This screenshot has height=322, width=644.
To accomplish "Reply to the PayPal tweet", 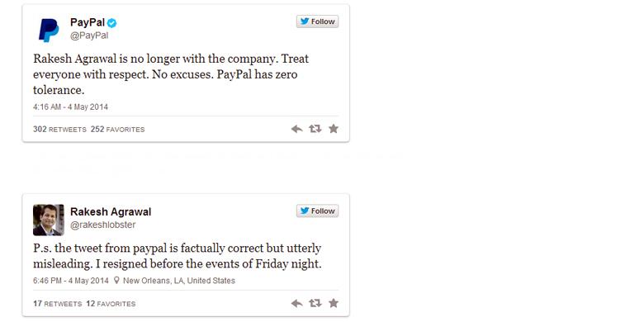I will tap(296, 129).
